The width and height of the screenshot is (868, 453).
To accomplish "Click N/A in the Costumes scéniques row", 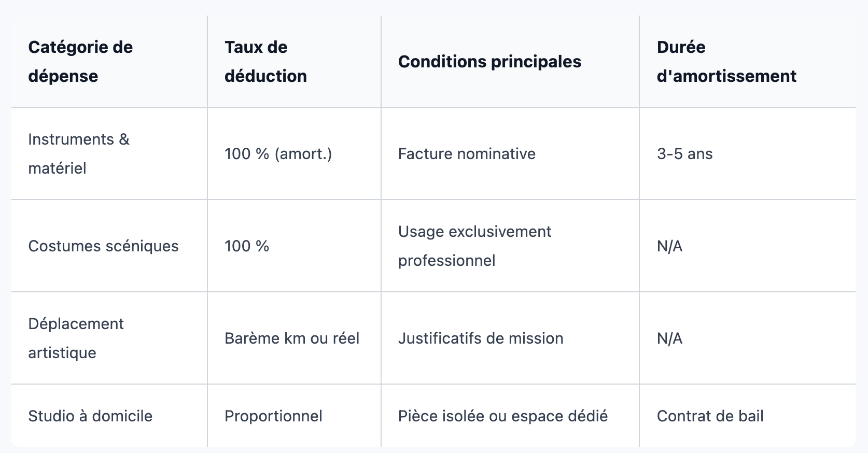I will pyautogui.click(x=747, y=246).
